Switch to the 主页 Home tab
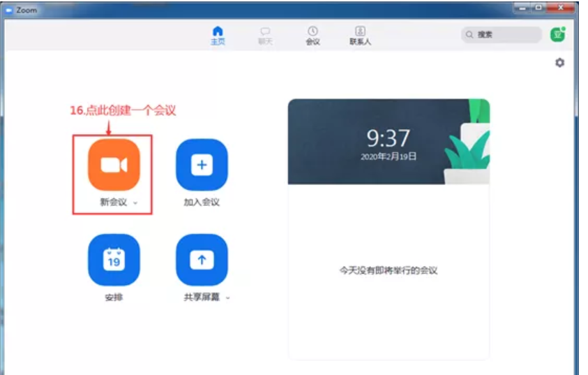Viewport: 588px width, 375px height. click(x=218, y=36)
